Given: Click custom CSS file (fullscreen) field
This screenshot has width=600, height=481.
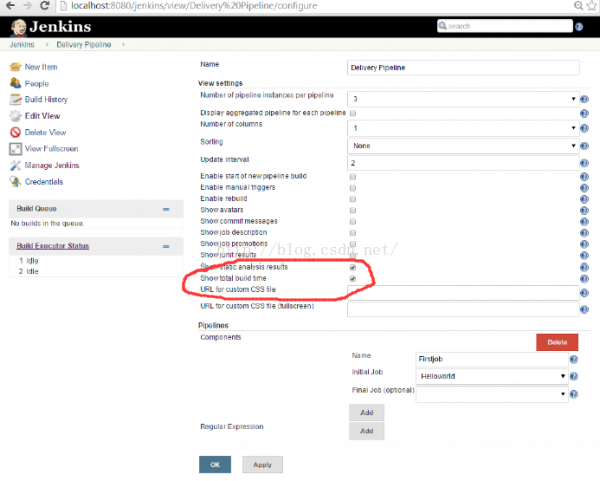Looking at the screenshot, I should (463, 309).
